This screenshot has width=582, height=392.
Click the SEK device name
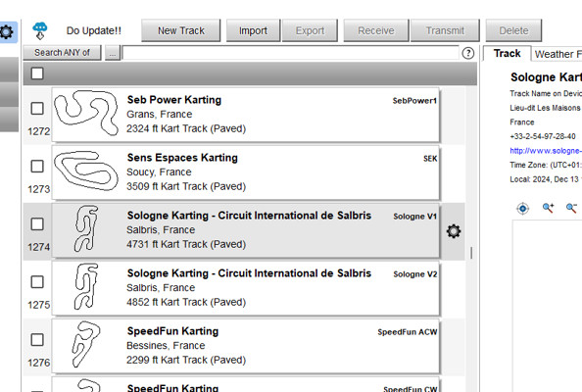pyautogui.click(x=430, y=159)
